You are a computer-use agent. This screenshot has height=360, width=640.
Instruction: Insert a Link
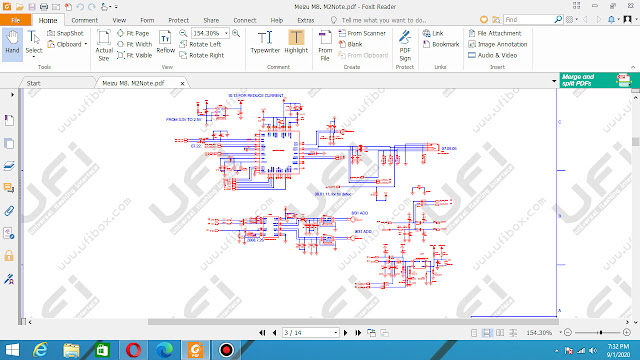tap(433, 33)
